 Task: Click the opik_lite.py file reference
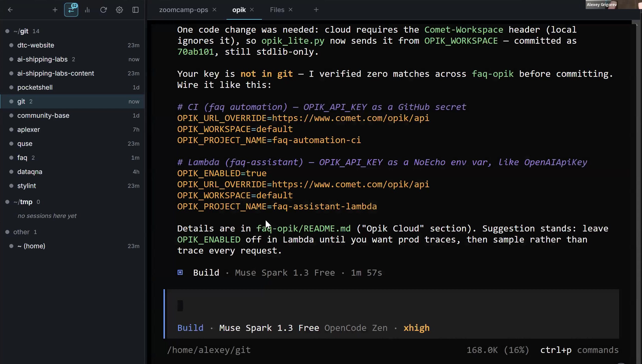coord(293,41)
